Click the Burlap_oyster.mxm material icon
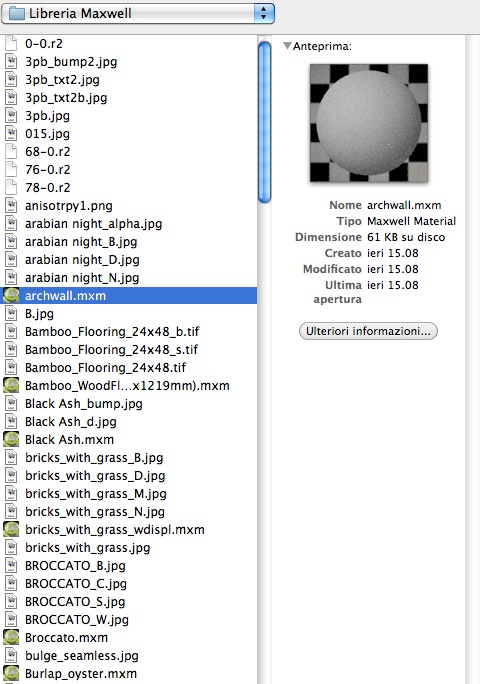Image resolution: width=480 pixels, height=684 pixels. [11, 673]
